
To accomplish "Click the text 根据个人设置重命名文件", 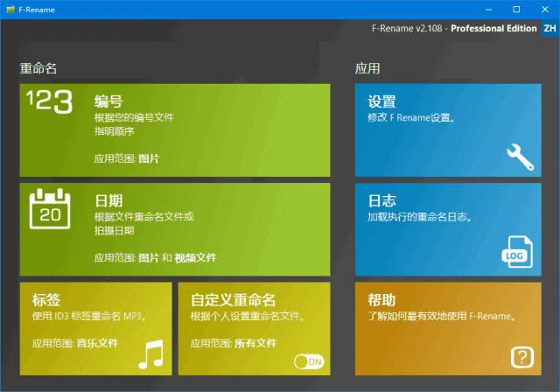I will (247, 316).
